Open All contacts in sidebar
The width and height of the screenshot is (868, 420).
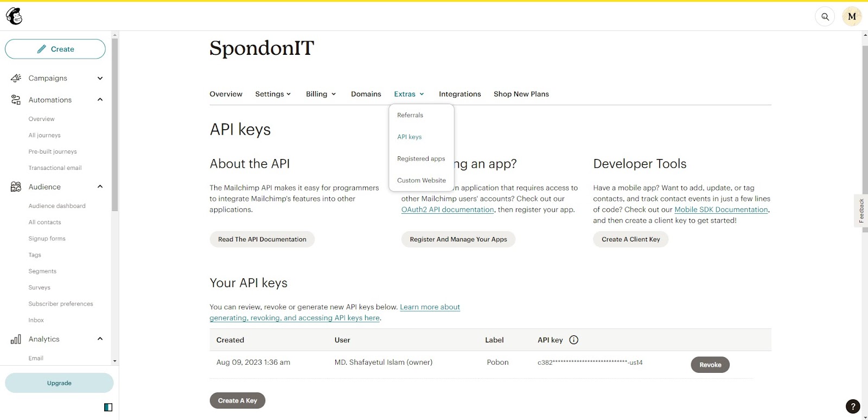pos(44,222)
